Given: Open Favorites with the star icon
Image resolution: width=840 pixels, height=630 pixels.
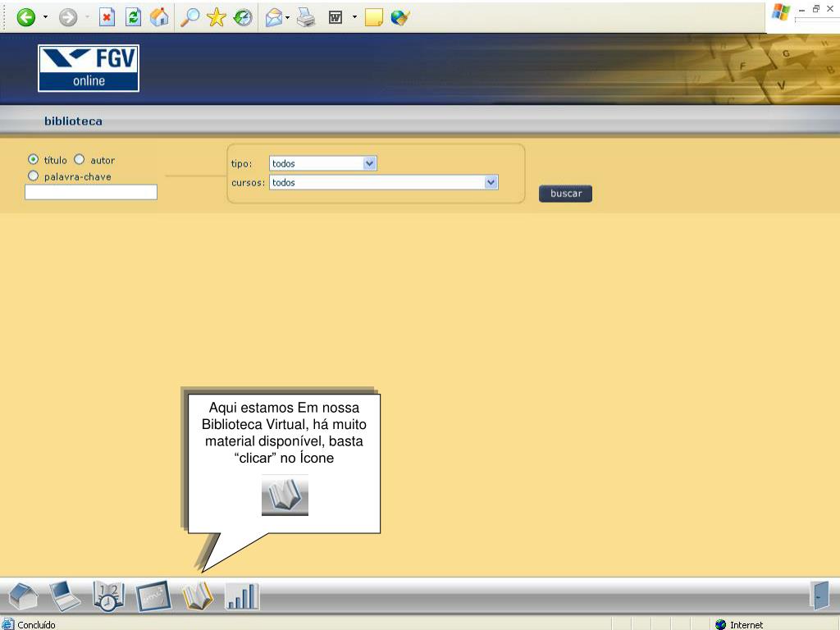Looking at the screenshot, I should pyautogui.click(x=217, y=17).
